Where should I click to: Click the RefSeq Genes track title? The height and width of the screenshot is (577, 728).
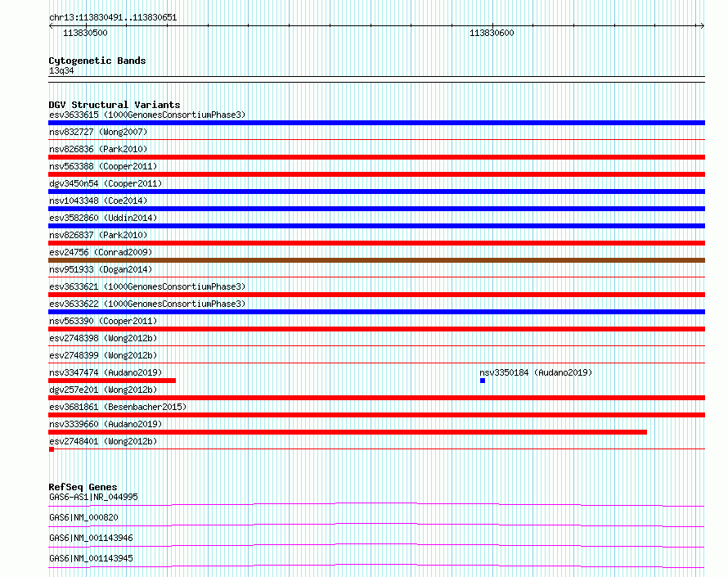(x=83, y=487)
